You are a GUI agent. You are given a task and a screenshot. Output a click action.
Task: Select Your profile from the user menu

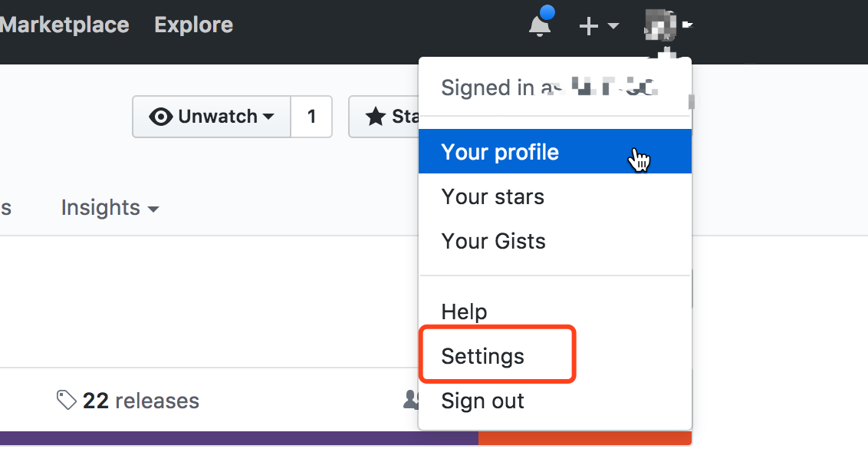point(500,152)
